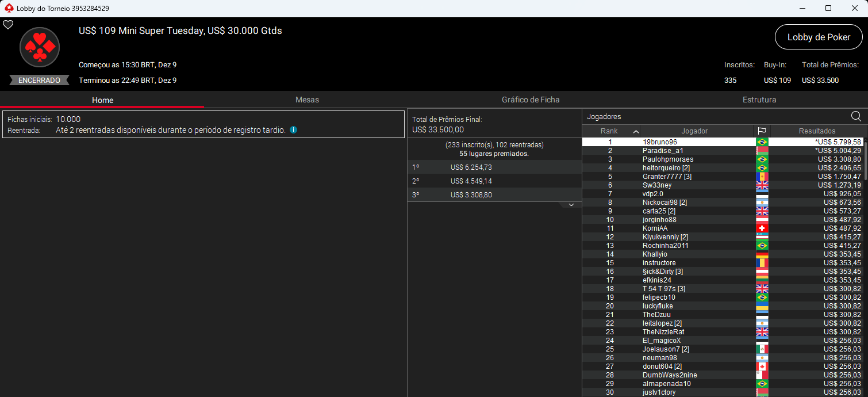Click the PokerStars tournament logo
The image size is (868, 397).
tap(40, 47)
